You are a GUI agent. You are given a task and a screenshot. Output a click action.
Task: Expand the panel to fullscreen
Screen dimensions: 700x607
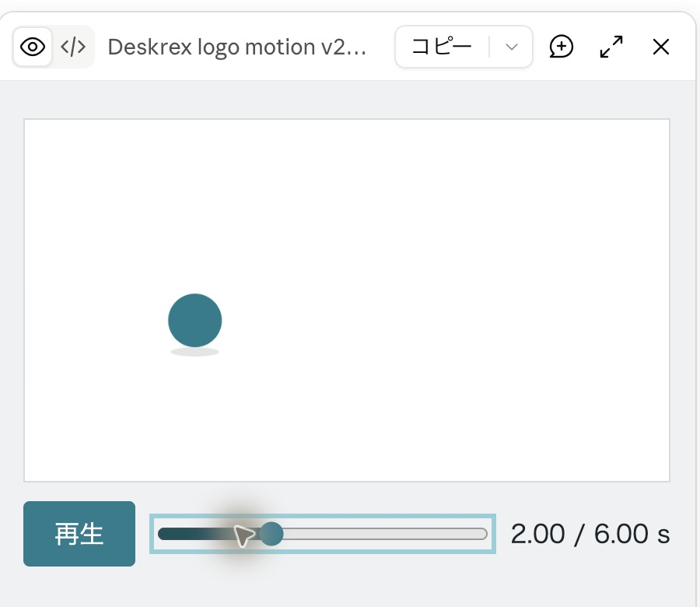point(611,47)
